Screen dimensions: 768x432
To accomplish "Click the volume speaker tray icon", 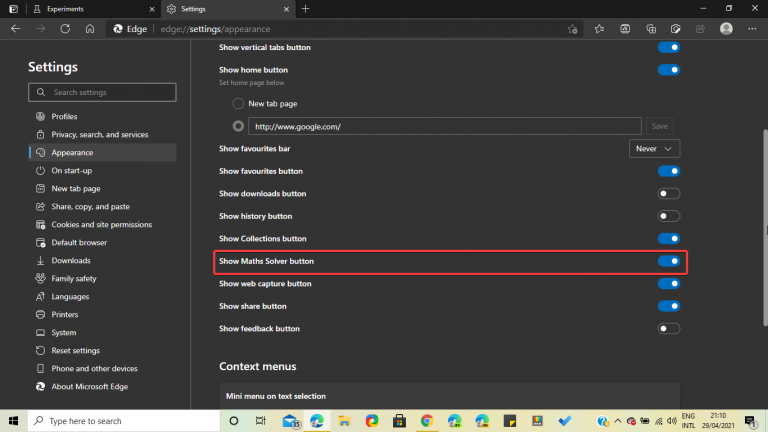I will point(672,421).
